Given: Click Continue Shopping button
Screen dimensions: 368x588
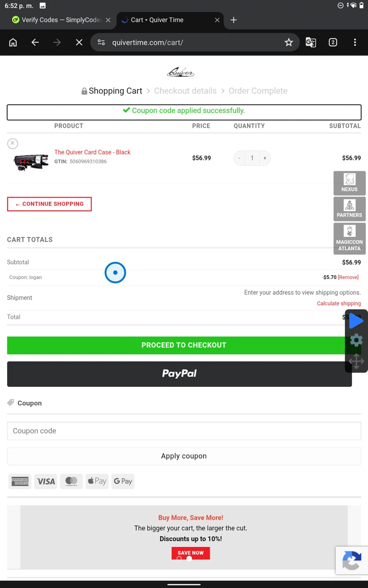Looking at the screenshot, I should pyautogui.click(x=49, y=204).
